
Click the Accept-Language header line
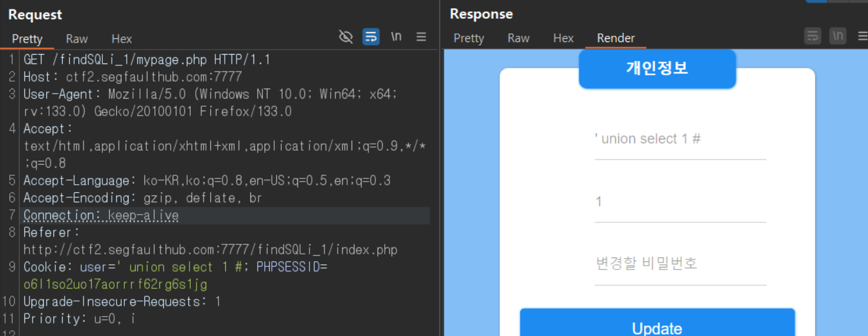[x=207, y=181]
